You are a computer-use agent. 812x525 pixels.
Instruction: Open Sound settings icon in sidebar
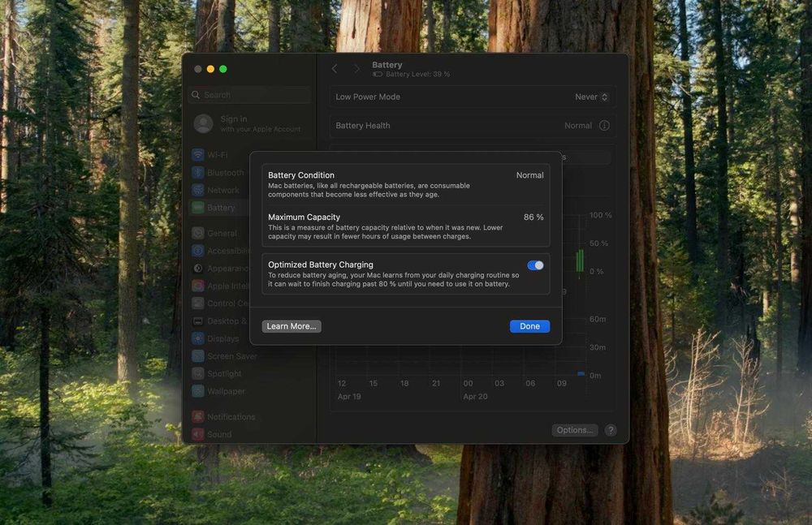tap(198, 434)
